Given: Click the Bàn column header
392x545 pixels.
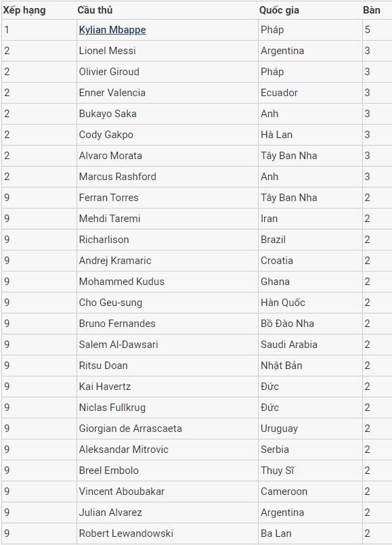Looking at the screenshot, I should 372,10.
